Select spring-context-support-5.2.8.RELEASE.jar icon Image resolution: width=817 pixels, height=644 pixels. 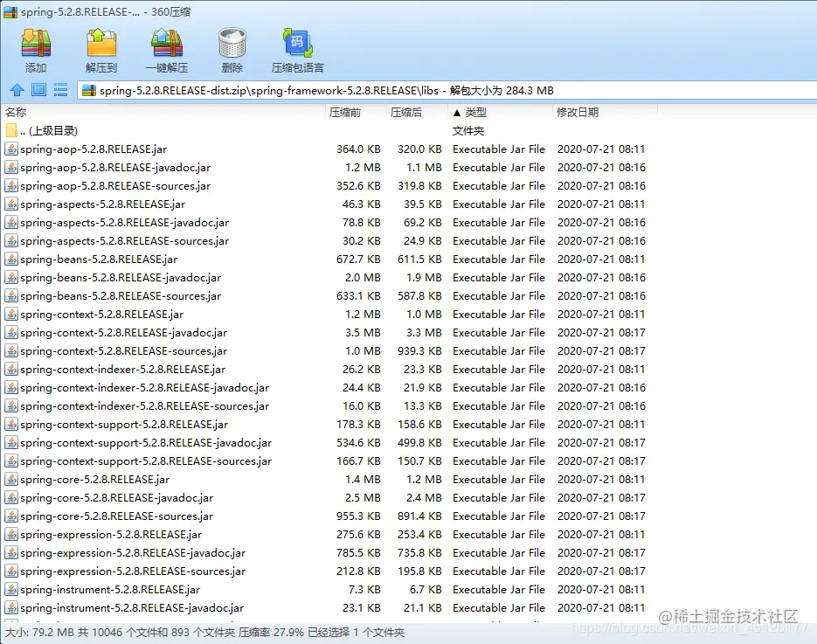11,424
